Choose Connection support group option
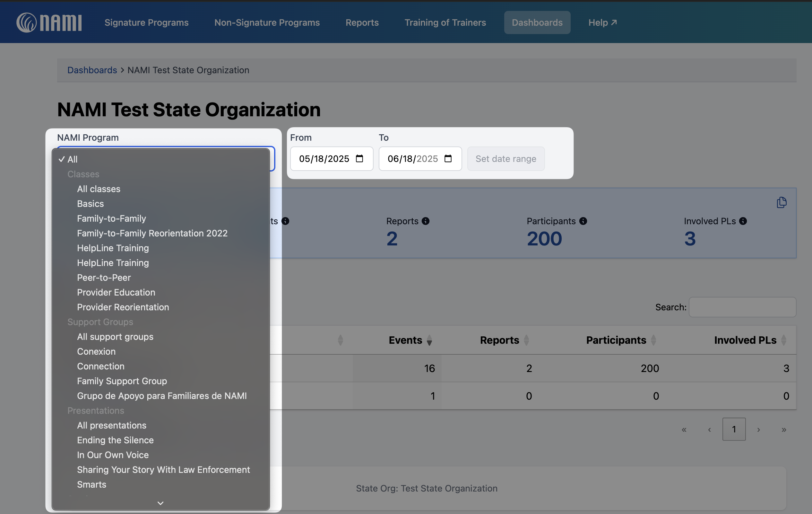The width and height of the screenshot is (812, 514). coord(160,366)
